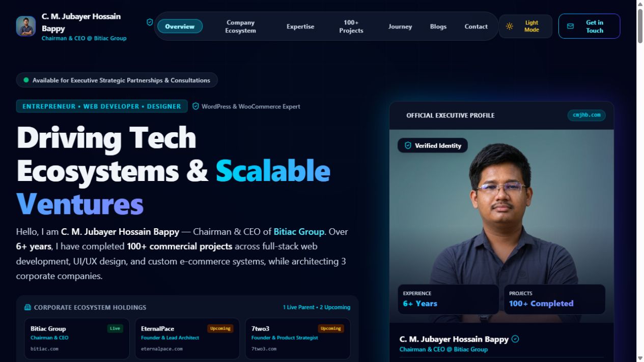
Task: Click the Get in Touch button
Action: pyautogui.click(x=589, y=26)
